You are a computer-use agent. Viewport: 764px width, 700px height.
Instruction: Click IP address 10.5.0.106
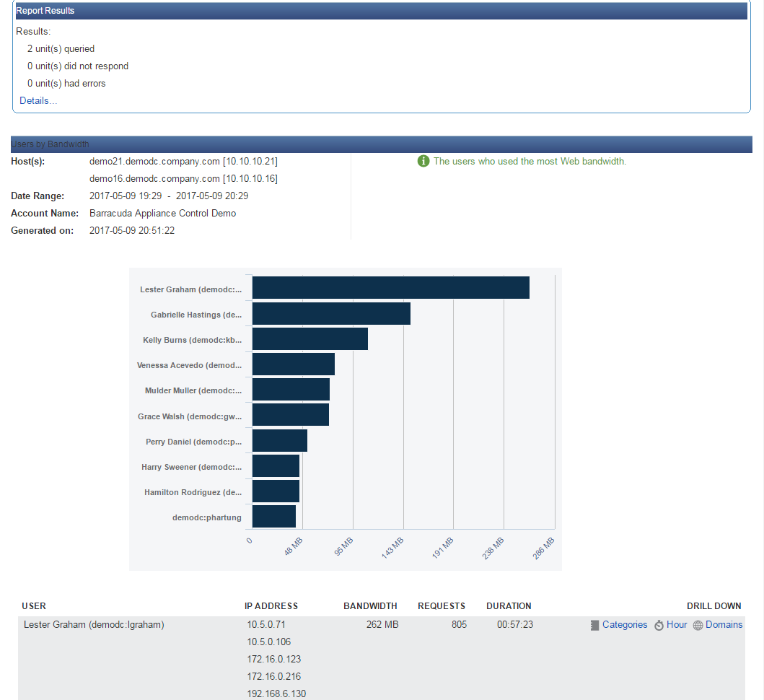268,642
